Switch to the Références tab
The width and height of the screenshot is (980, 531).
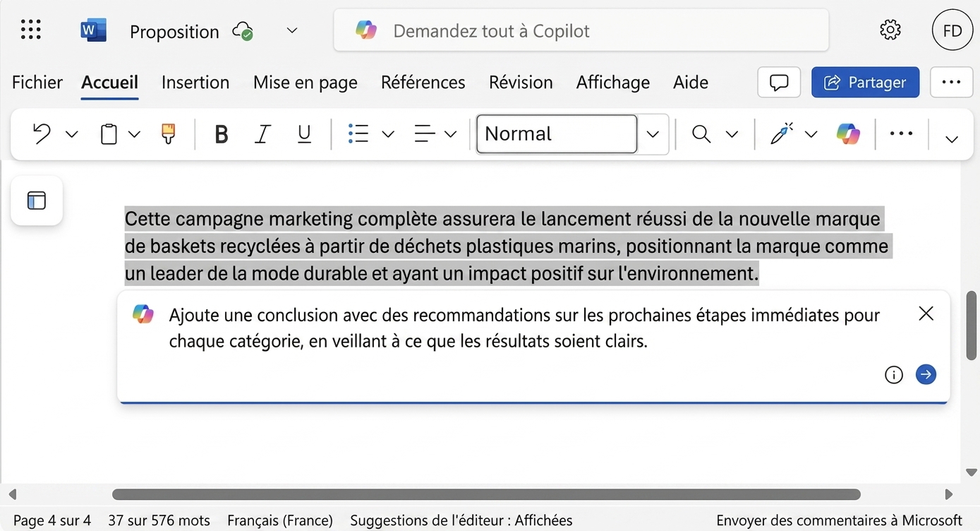[423, 83]
